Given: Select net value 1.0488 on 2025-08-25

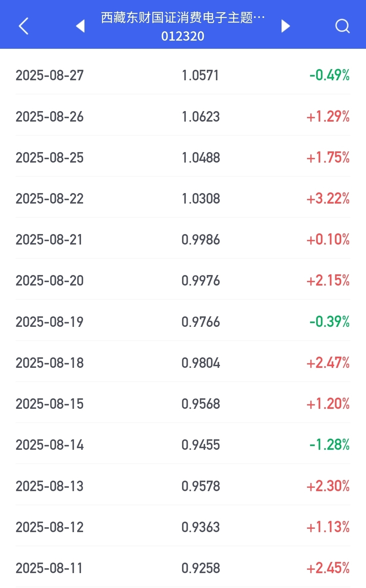Looking at the screenshot, I should [201, 157].
